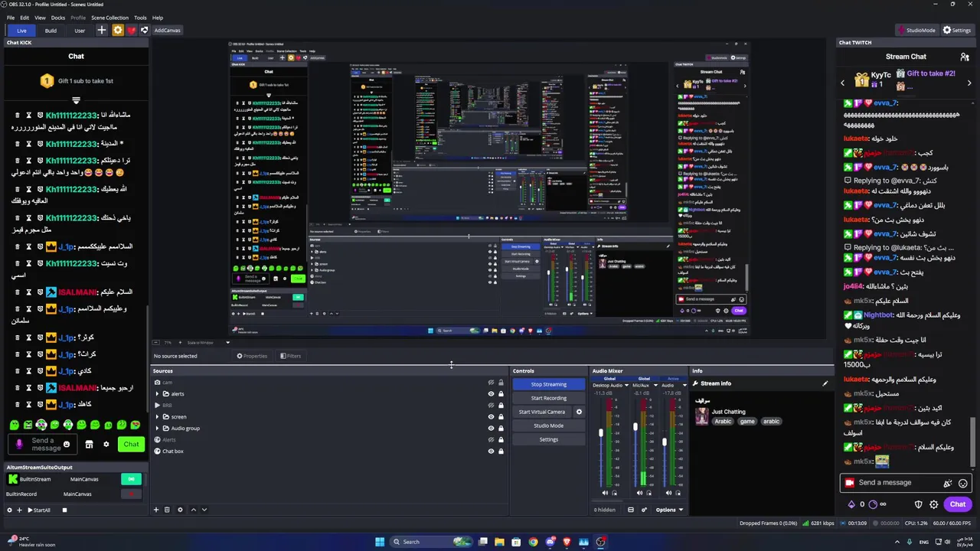The width and height of the screenshot is (980, 551).
Task: Open virtual camera settings gear
Action: point(579,412)
